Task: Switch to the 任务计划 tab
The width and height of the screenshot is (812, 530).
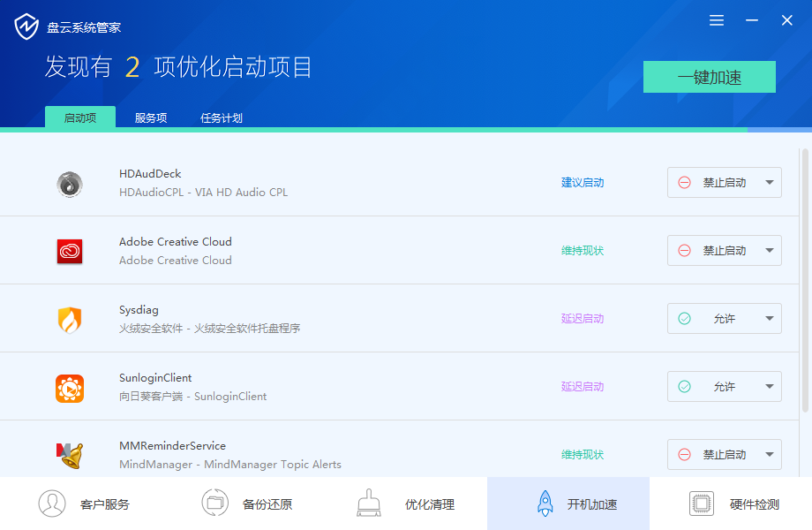Action: [x=222, y=118]
